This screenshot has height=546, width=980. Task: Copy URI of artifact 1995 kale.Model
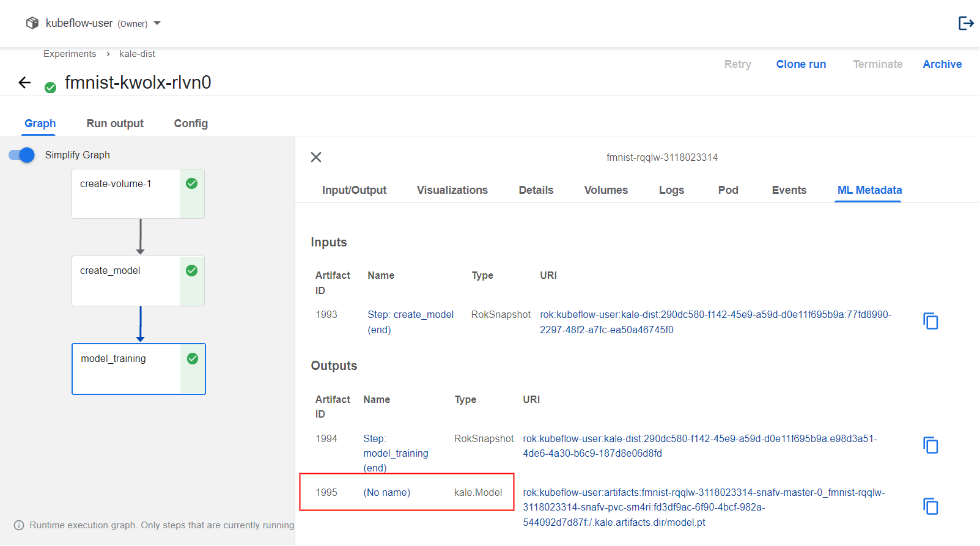pyautogui.click(x=930, y=506)
